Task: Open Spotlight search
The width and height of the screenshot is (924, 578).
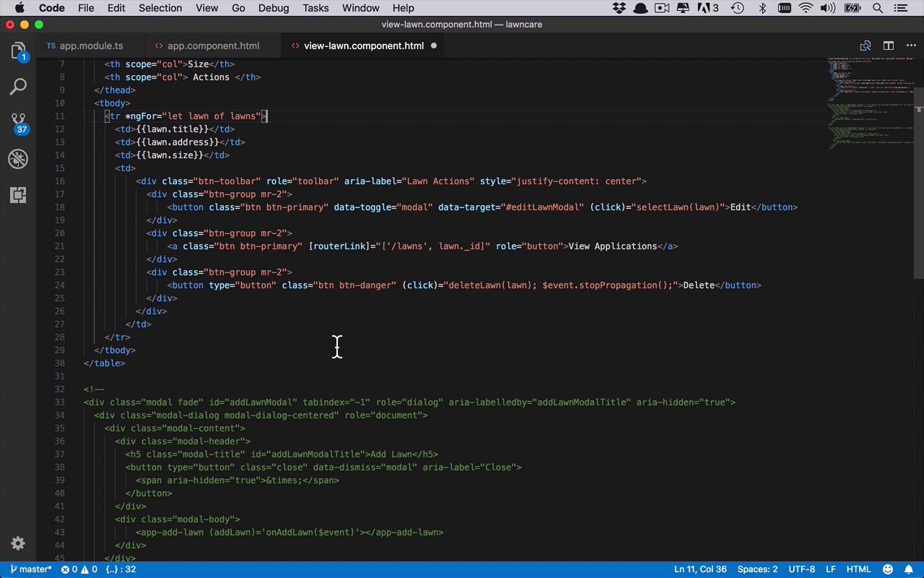Action: pos(878,8)
